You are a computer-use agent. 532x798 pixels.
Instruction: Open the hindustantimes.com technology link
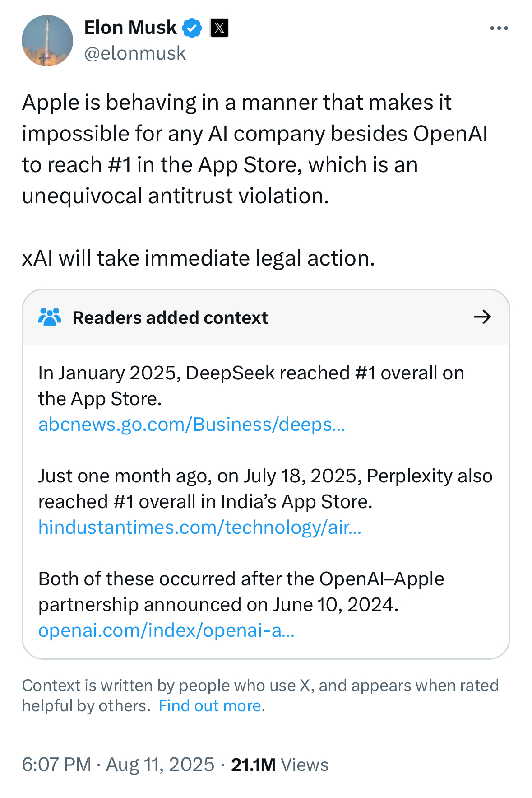coord(200,527)
